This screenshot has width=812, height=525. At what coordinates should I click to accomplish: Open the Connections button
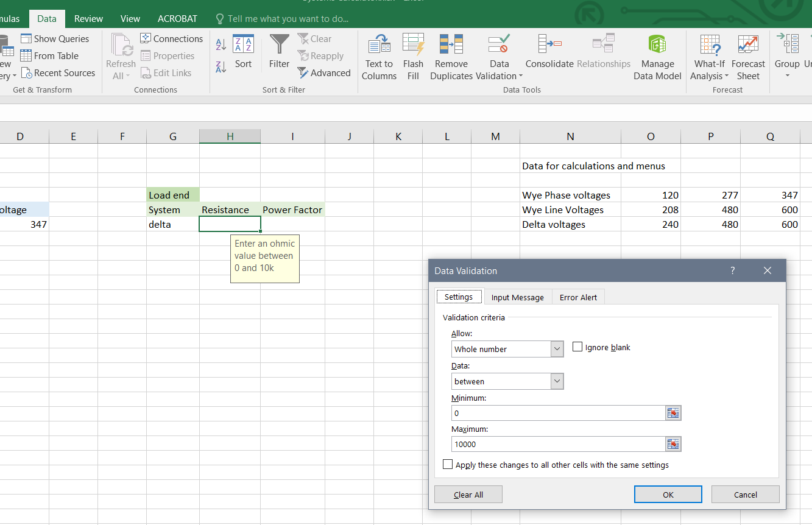pyautogui.click(x=172, y=38)
